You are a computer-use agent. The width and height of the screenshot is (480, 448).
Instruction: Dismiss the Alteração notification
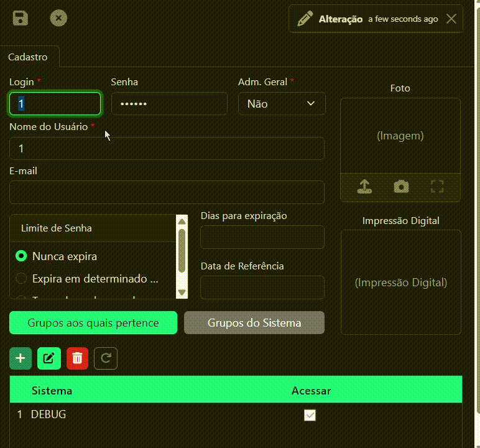coord(451,19)
